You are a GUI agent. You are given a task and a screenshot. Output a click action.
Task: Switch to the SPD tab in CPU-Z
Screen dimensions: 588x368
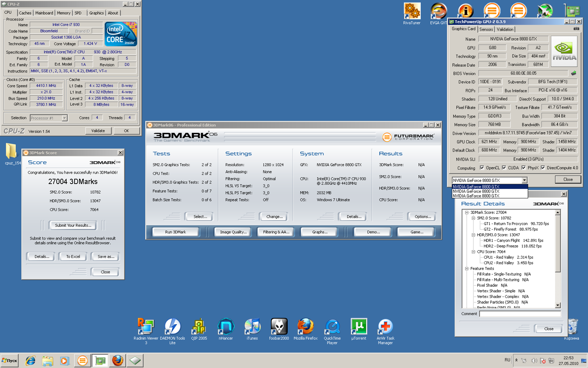coord(78,13)
